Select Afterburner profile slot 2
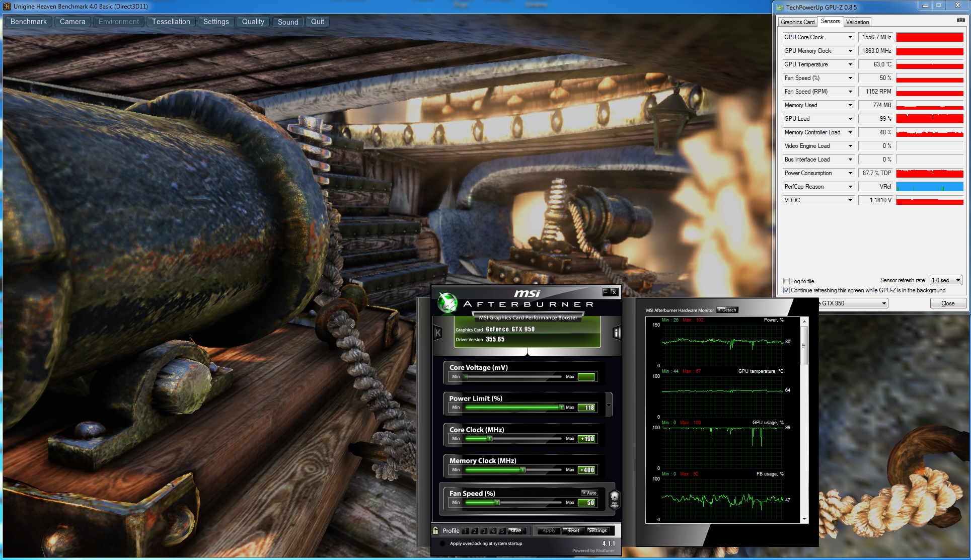Viewport: 971px width, 560px height. [x=475, y=531]
